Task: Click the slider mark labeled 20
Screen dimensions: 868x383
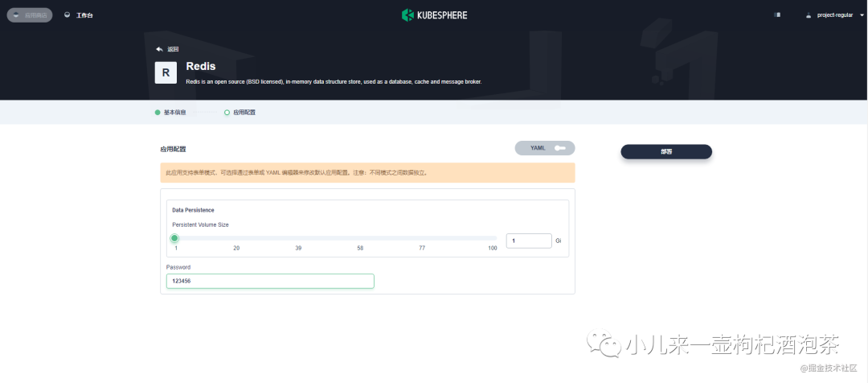Action: [x=236, y=248]
